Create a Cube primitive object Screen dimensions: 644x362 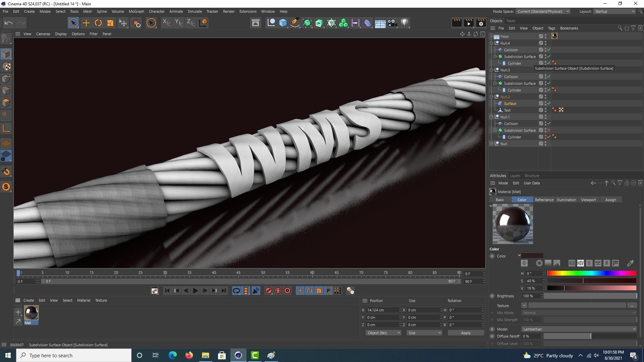283,23
